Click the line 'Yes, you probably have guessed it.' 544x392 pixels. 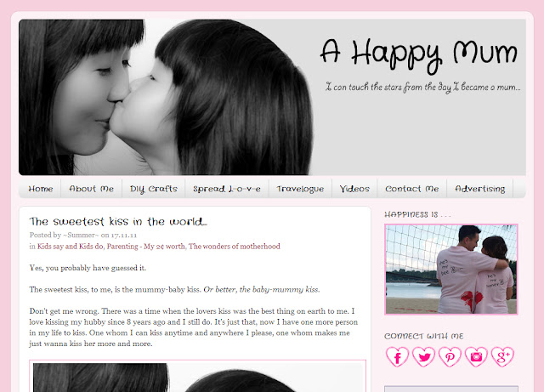point(88,268)
